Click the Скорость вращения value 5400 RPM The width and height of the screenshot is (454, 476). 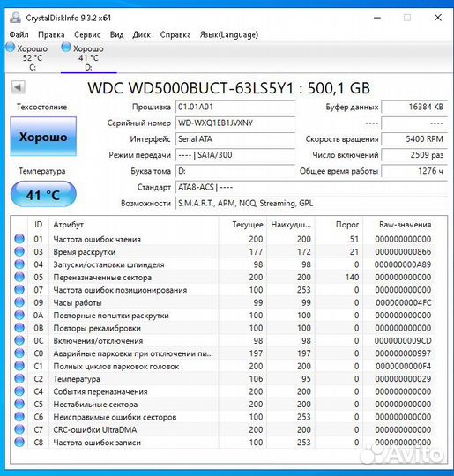point(414,139)
